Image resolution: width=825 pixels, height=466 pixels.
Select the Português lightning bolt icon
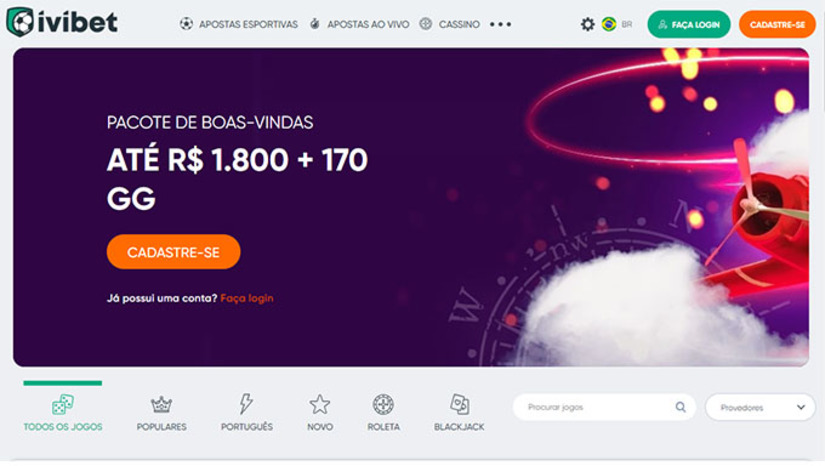point(246,404)
